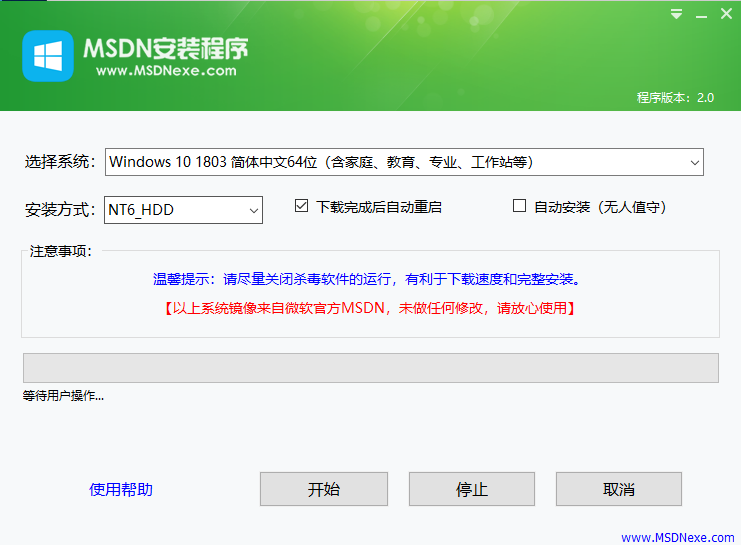Screen dimensions: 741x545
Task: Click the 选择系统 label
Action: pyautogui.click(x=60, y=162)
